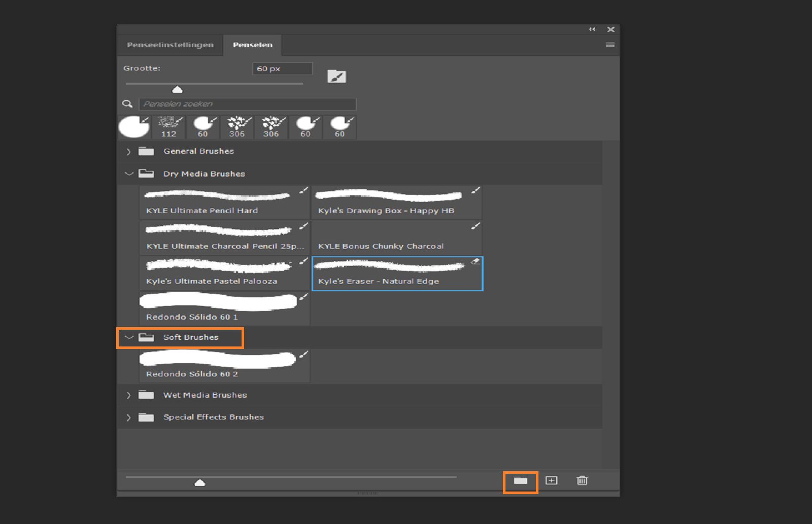The width and height of the screenshot is (812, 524).
Task: Focus the Penselen zoeken search field
Action: tap(248, 104)
